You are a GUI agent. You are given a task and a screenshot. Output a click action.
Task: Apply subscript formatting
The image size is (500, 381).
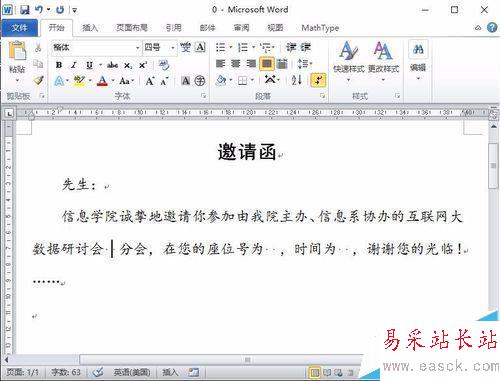click(x=128, y=65)
